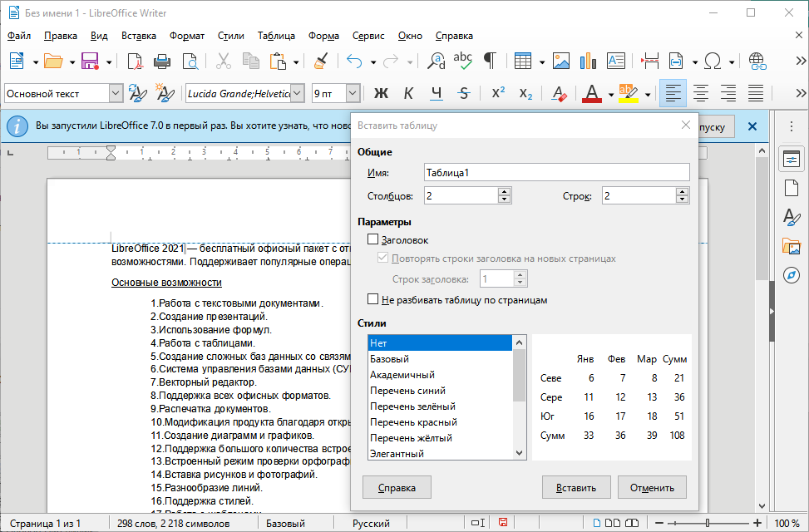Select Академичный style in the list
This screenshot has height=532, width=809.
[x=402, y=375]
